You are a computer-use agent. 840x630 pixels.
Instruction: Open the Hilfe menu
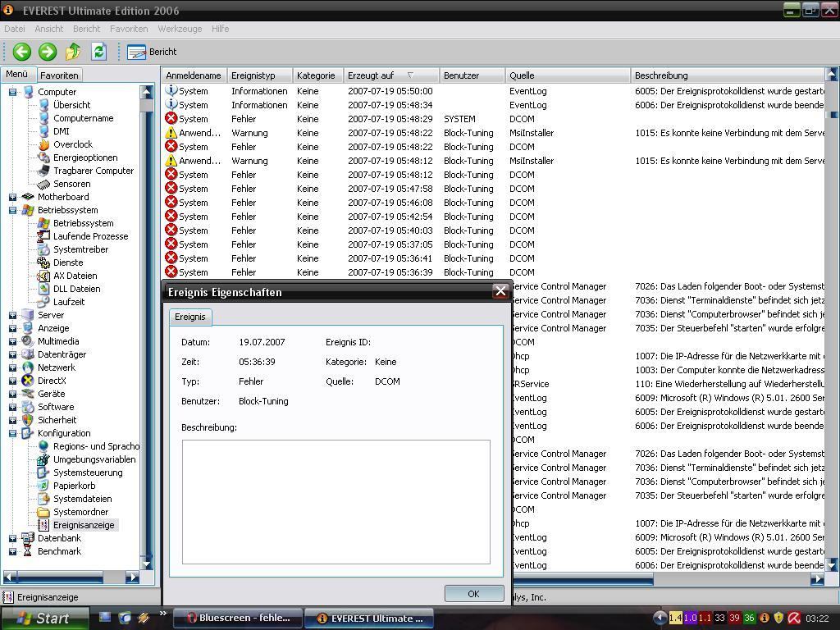coord(220,29)
